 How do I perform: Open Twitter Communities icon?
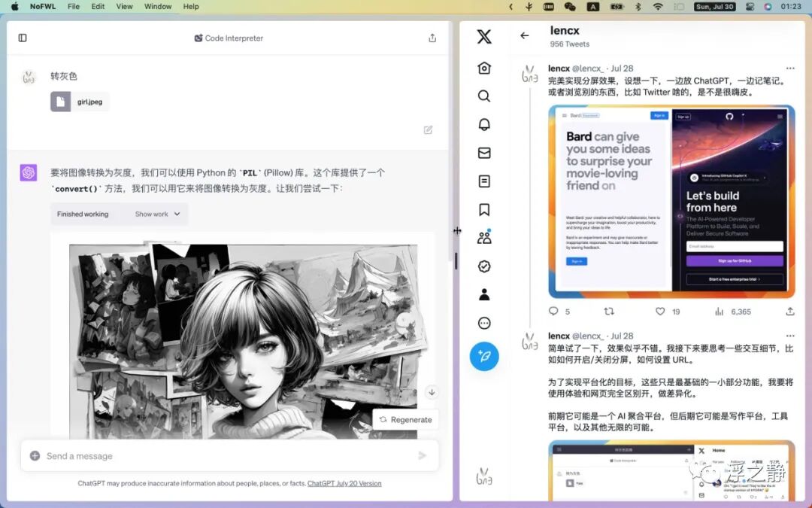click(x=484, y=237)
